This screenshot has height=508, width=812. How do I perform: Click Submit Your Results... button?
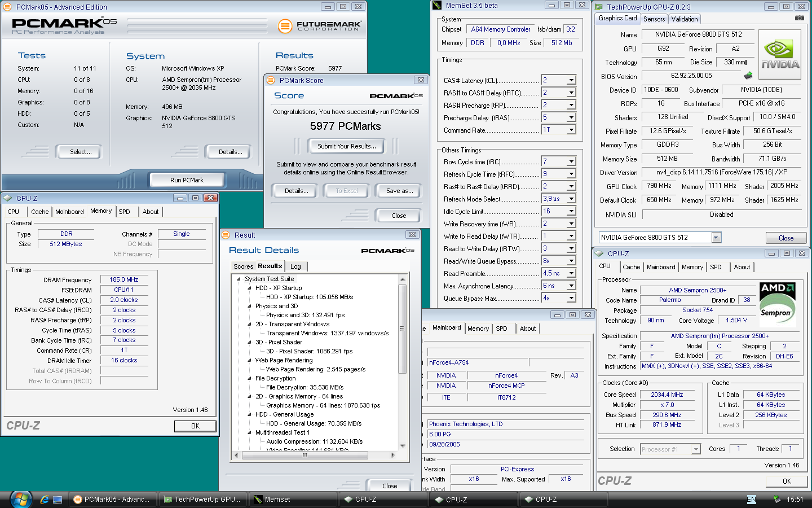346,146
